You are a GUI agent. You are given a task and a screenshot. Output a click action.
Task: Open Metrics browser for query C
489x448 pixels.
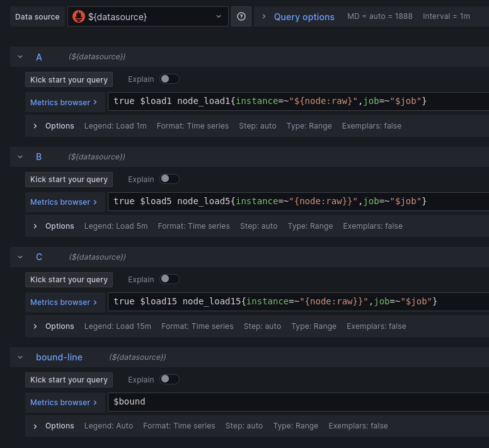click(x=64, y=302)
